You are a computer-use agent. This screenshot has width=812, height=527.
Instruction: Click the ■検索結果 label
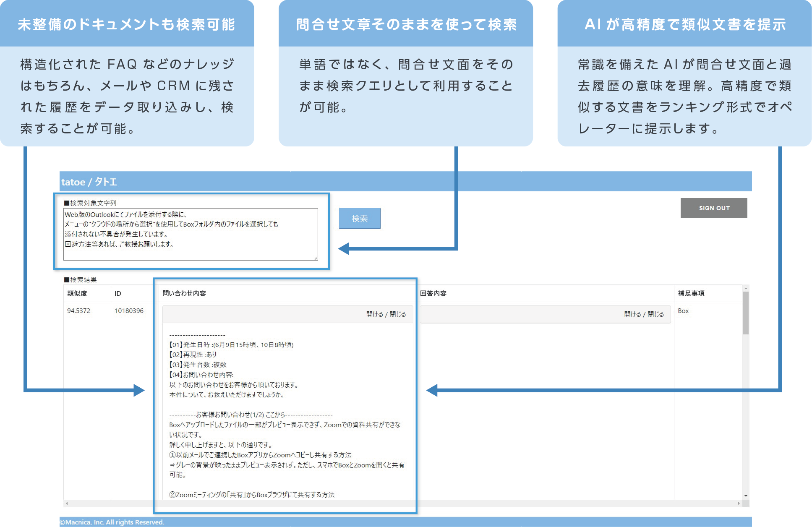(x=80, y=279)
